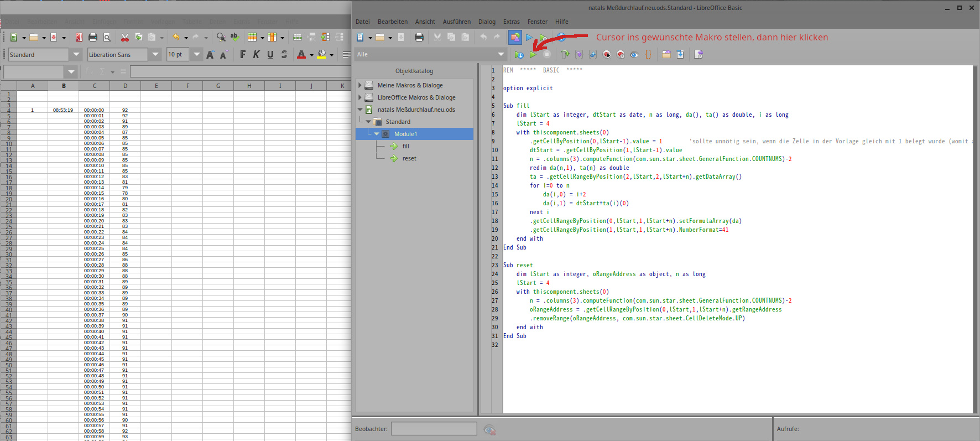
Task: Click the Import Dialog icon
Action: (x=698, y=54)
